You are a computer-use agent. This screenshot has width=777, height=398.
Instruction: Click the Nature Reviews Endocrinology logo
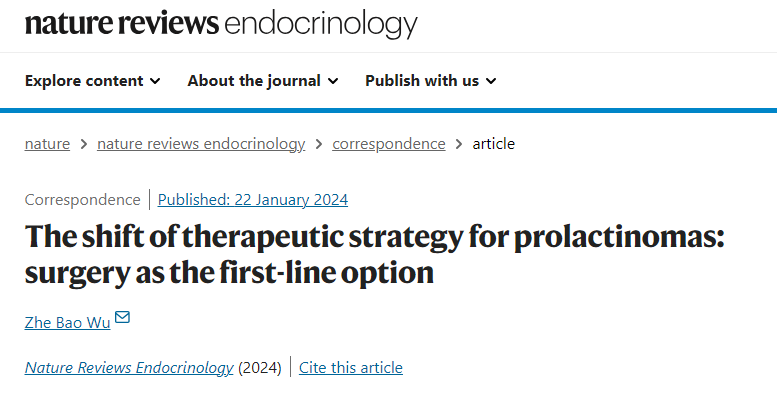click(x=221, y=24)
